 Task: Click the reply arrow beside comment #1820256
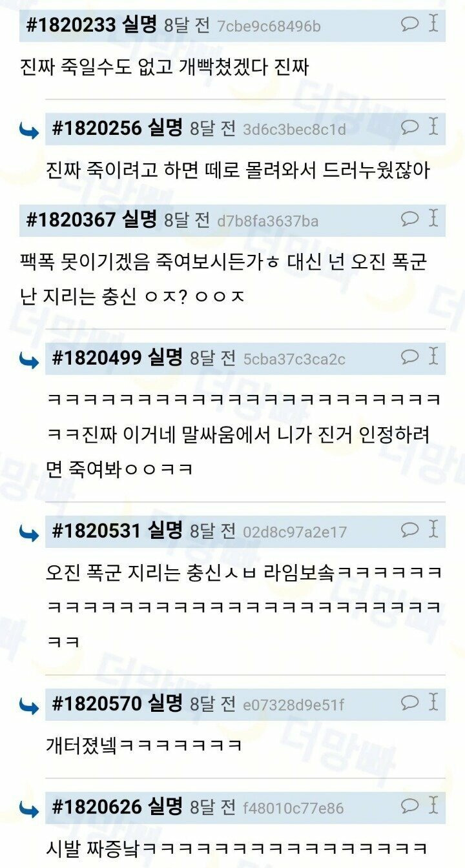[29, 132]
